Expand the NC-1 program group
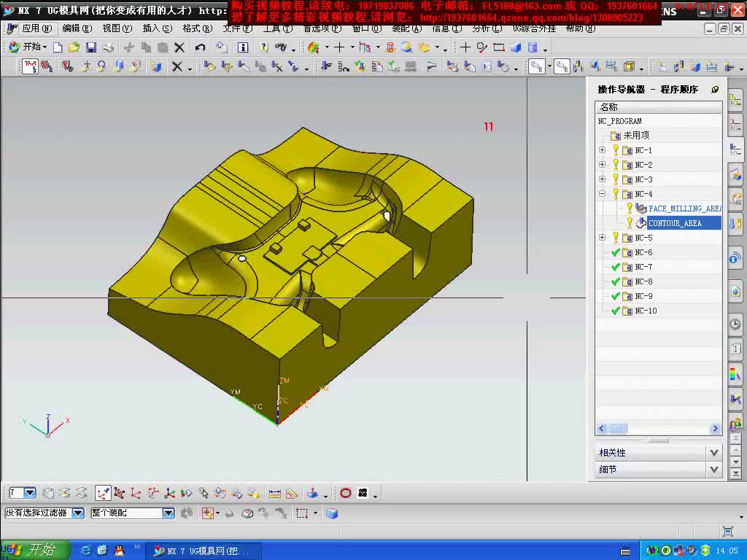 [x=602, y=150]
